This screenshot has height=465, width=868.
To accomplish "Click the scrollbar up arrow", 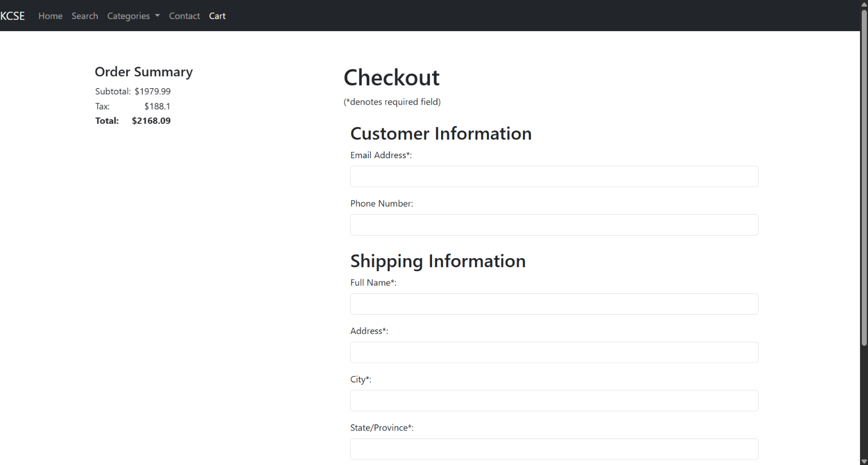I will (x=864, y=5).
